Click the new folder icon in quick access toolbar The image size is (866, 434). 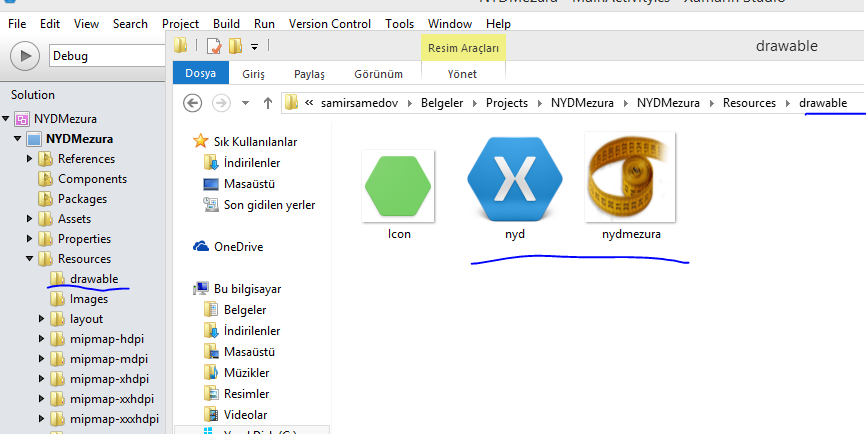point(235,46)
